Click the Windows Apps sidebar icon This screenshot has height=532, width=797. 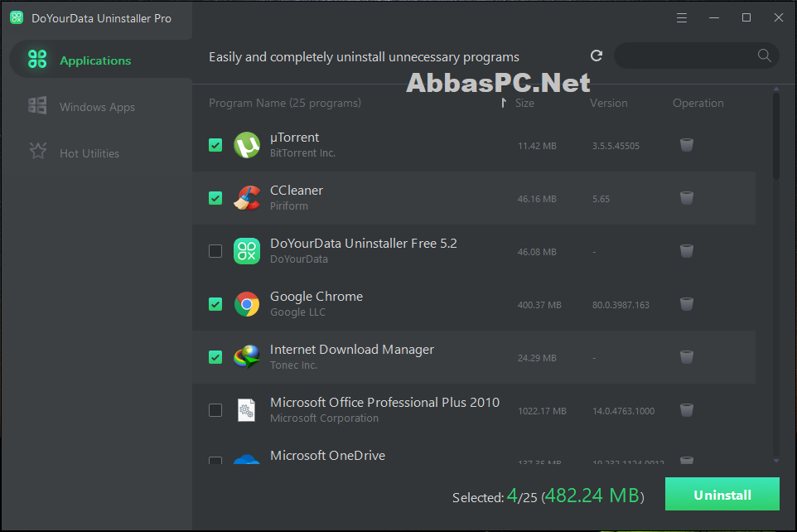37,105
